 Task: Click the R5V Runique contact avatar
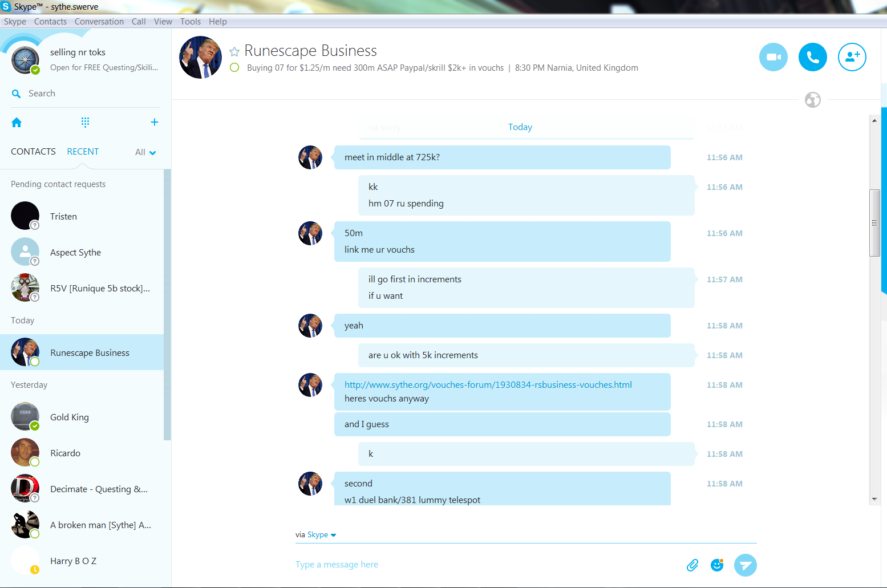25,288
